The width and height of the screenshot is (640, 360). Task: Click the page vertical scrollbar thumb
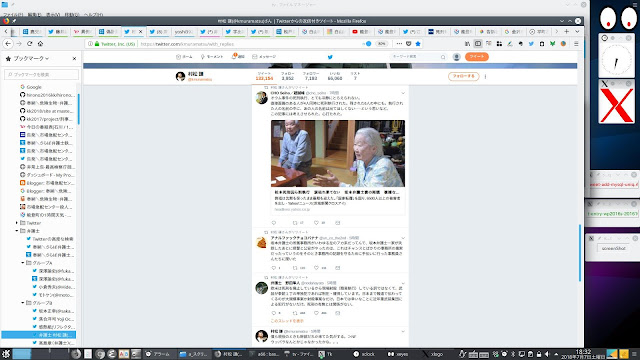(x=580, y=253)
